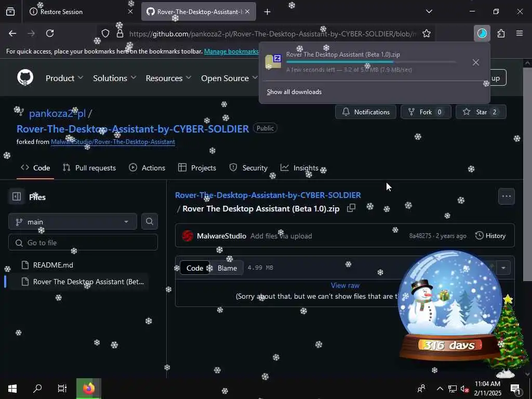This screenshot has width=532, height=399.
Task: Open the notification center icon
Action: coord(515,389)
